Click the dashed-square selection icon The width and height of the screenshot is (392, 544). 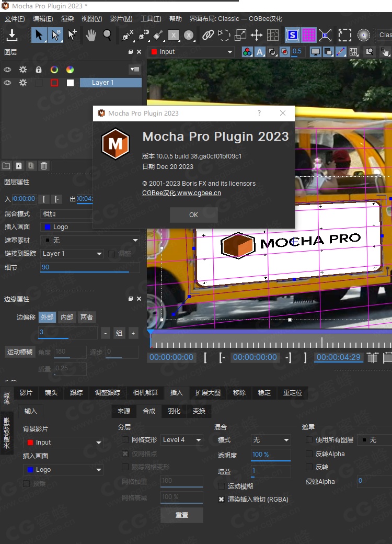[345, 35]
